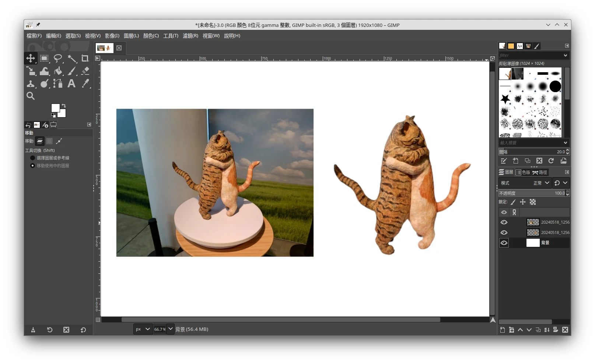Select the Zoom magnifier tool

[31, 96]
